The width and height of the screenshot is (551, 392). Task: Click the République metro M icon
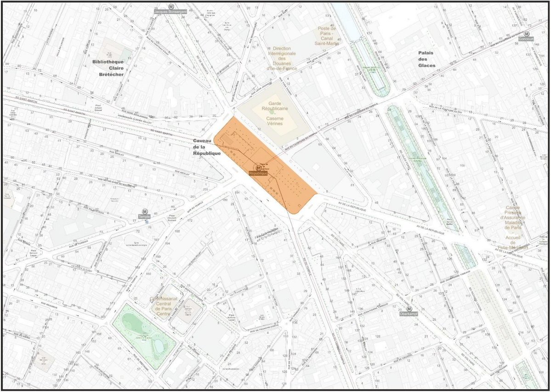tap(259, 168)
